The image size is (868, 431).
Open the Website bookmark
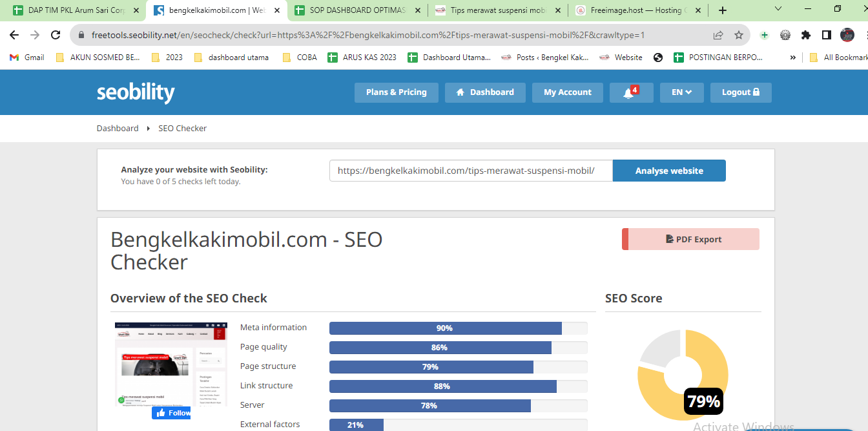[x=621, y=57]
